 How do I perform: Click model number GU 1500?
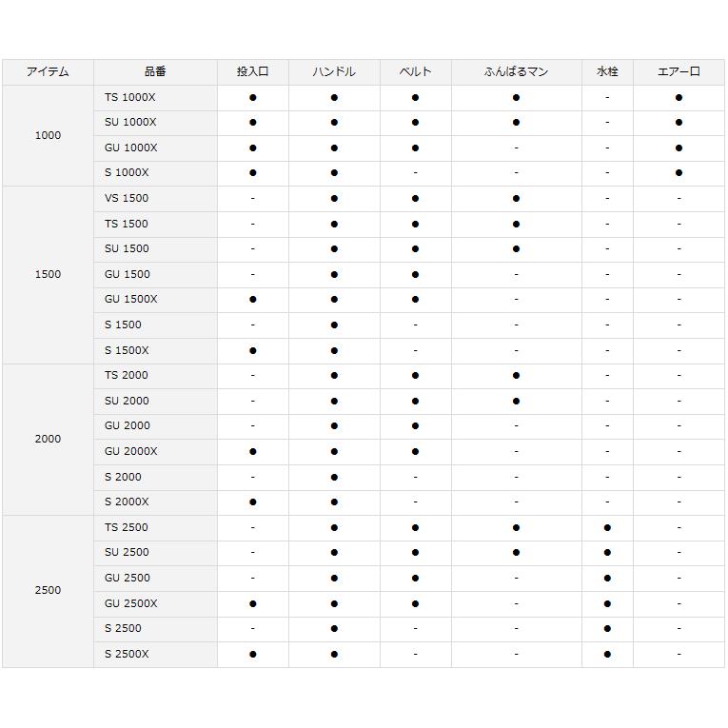[128, 274]
